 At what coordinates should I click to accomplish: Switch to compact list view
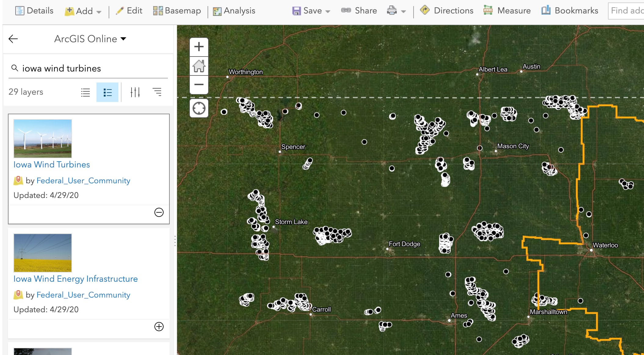coord(85,92)
